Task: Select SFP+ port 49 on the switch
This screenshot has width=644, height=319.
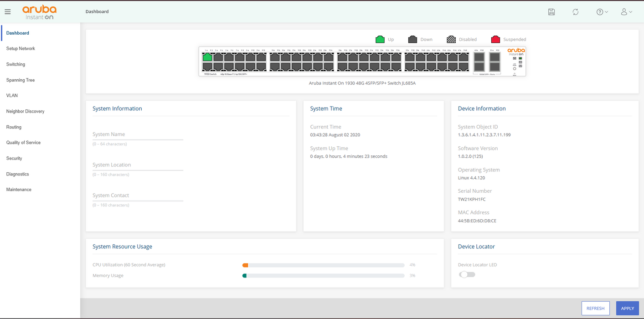Action: [479, 57]
